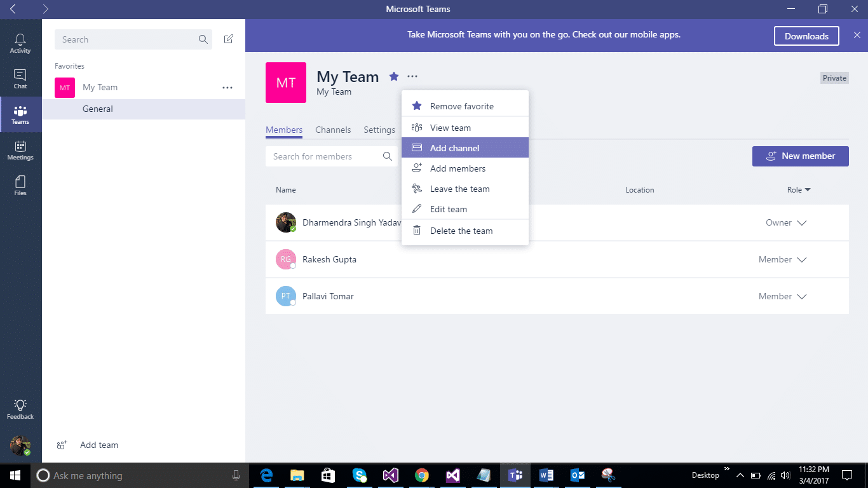Viewport: 868px width, 488px height.
Task: Click the compose new chat icon
Action: point(229,39)
